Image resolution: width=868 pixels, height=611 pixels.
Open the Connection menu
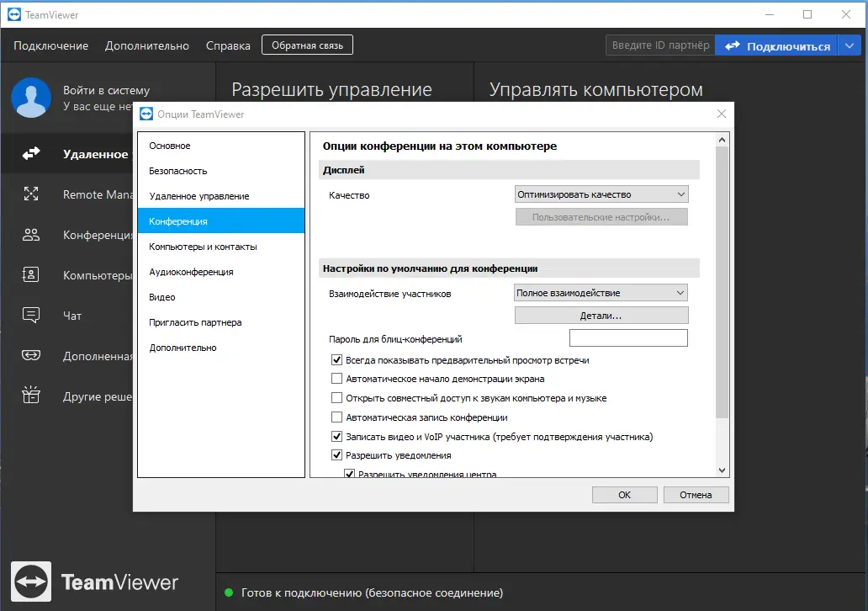click(x=51, y=45)
